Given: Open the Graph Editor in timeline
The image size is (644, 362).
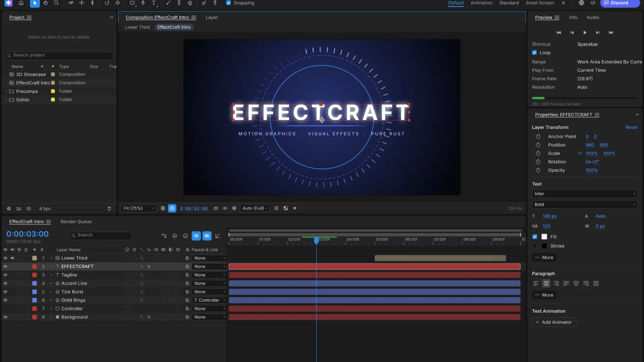Looking at the screenshot, I should (x=218, y=236).
